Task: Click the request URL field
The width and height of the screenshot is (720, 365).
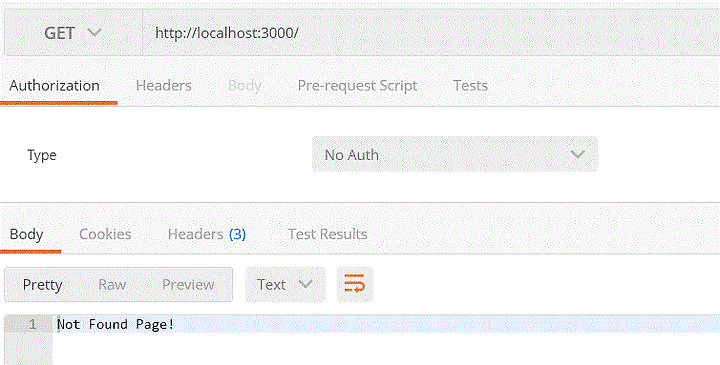Action: pyautogui.click(x=431, y=33)
